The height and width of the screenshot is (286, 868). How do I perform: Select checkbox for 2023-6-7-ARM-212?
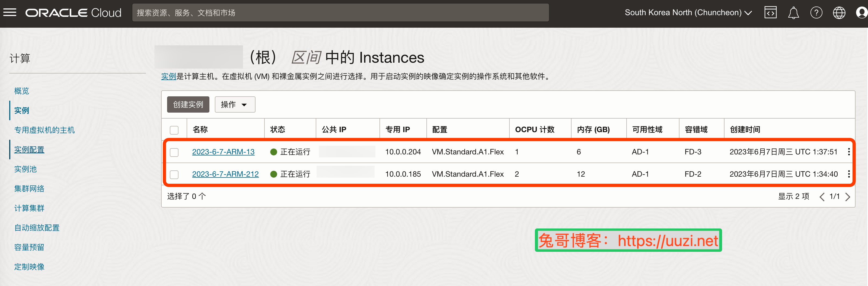point(174,174)
